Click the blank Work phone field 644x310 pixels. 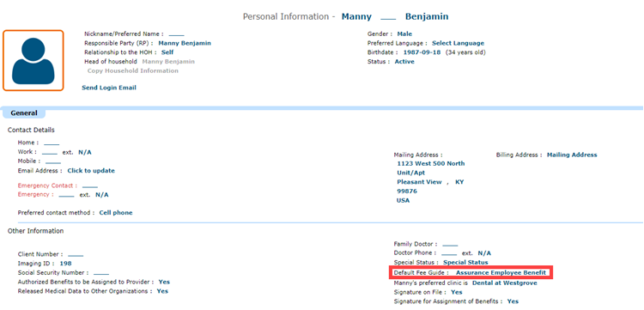pos(50,152)
